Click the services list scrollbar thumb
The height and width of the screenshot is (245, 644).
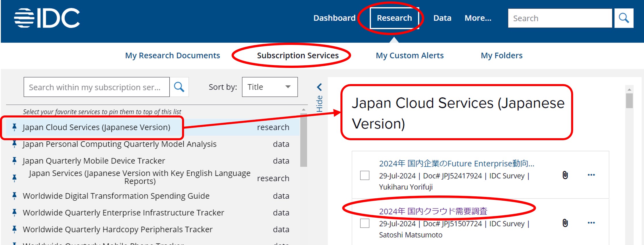(x=304, y=140)
